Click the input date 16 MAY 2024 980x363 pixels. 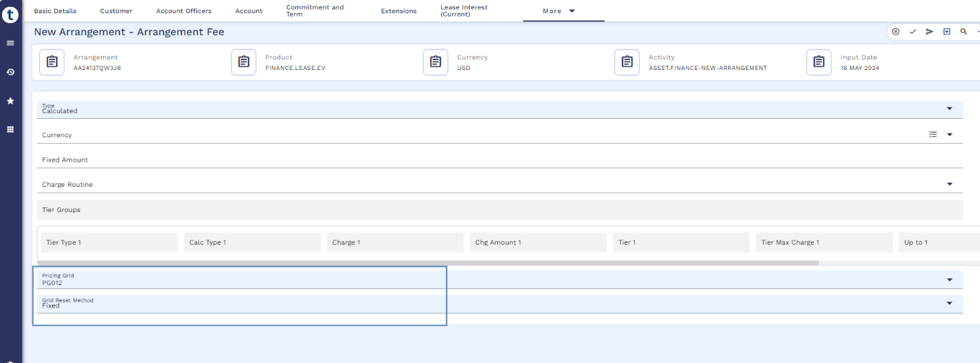[x=859, y=68]
